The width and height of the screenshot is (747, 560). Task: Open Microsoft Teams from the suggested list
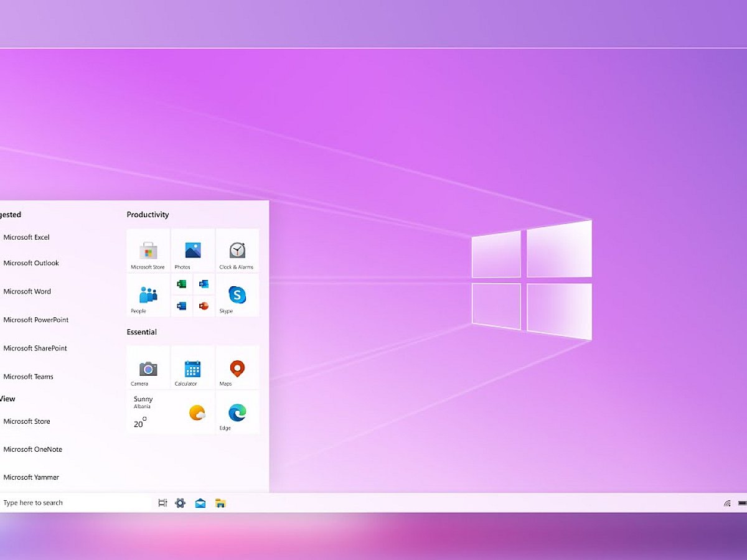point(28,376)
